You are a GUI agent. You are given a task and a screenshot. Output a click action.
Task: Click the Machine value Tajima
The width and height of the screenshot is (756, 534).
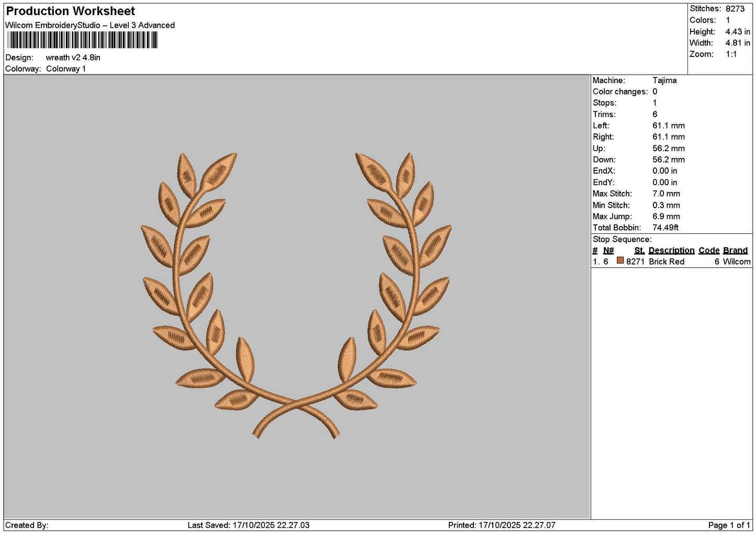(x=664, y=81)
